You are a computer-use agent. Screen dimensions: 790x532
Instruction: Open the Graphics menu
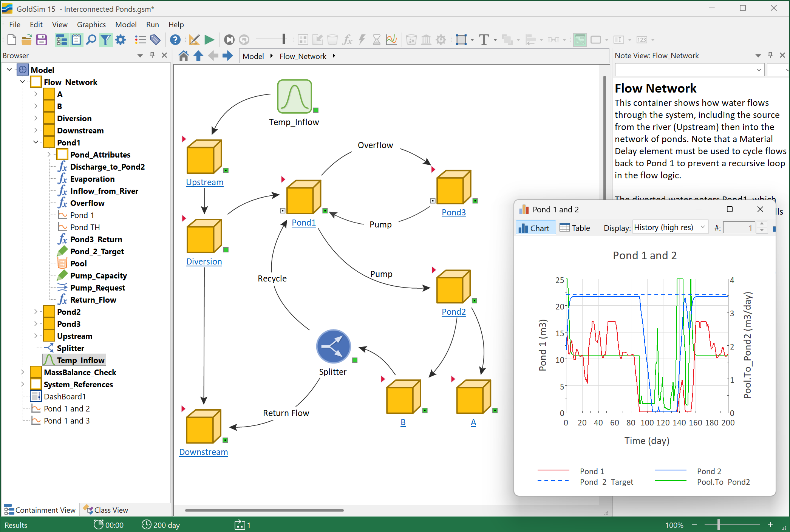[x=91, y=25]
